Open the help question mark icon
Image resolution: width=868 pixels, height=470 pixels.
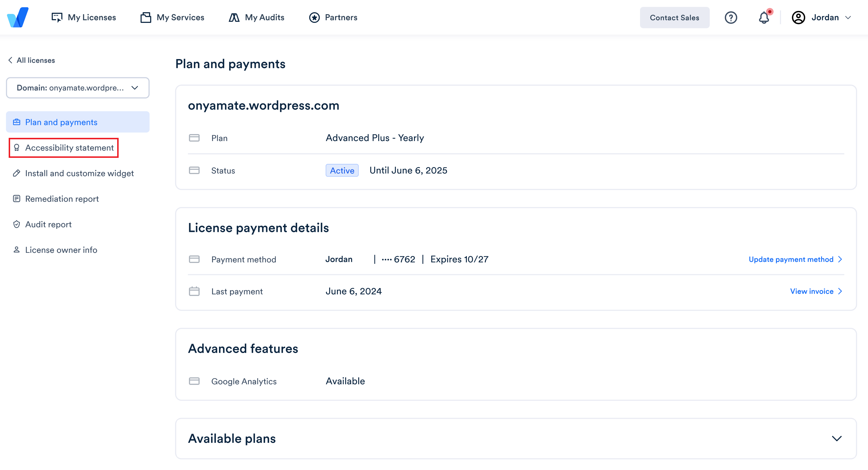click(731, 18)
